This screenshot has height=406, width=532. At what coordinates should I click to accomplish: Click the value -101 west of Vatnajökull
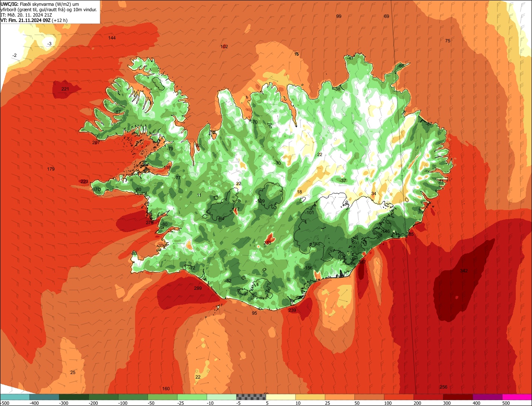coord(309,213)
